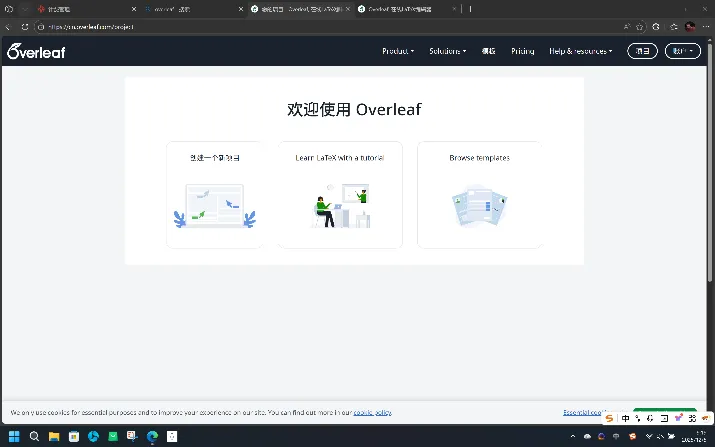Go back using the browser back arrow
The image size is (715, 447).
[8, 27]
